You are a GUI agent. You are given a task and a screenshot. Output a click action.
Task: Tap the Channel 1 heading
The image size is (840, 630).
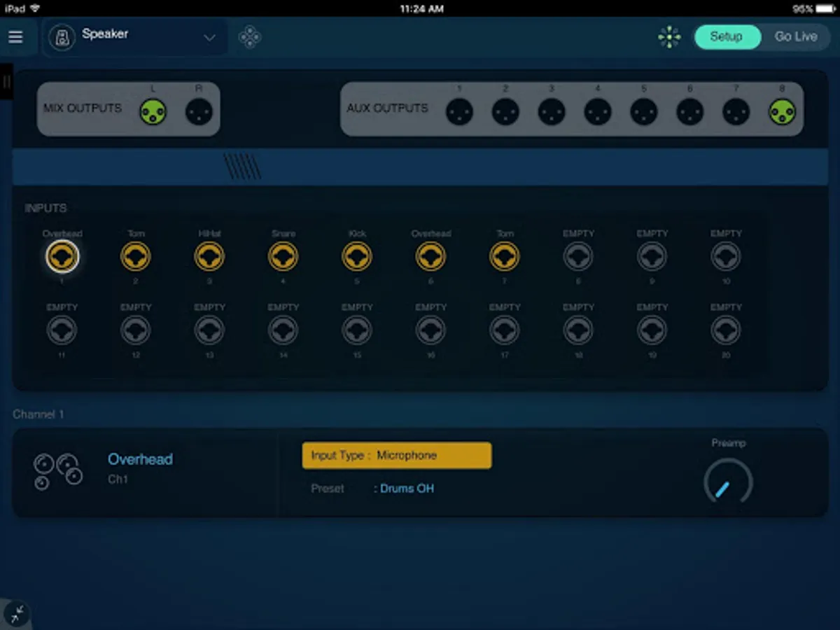(x=38, y=414)
